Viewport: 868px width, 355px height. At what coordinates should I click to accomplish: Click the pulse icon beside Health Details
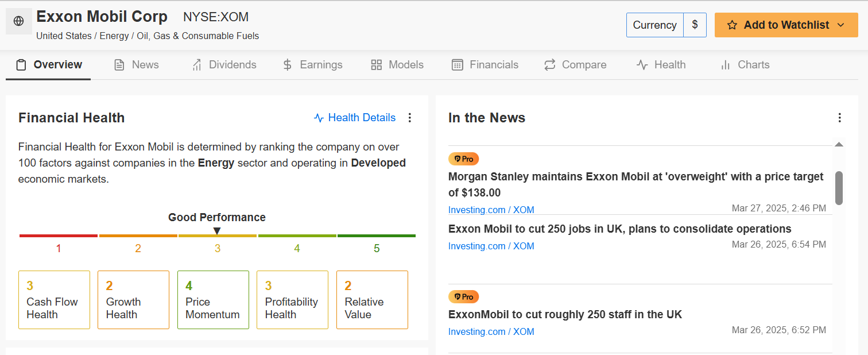[x=319, y=118]
